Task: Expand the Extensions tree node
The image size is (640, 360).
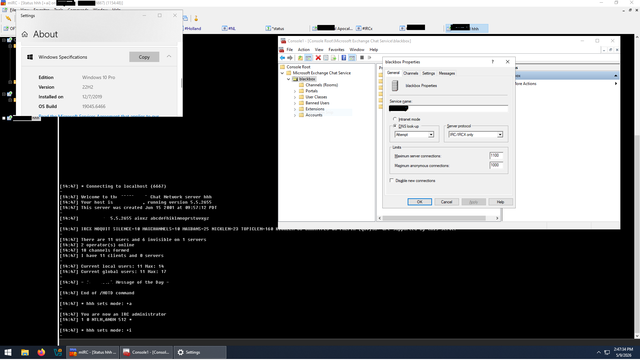Action: [x=295, y=109]
